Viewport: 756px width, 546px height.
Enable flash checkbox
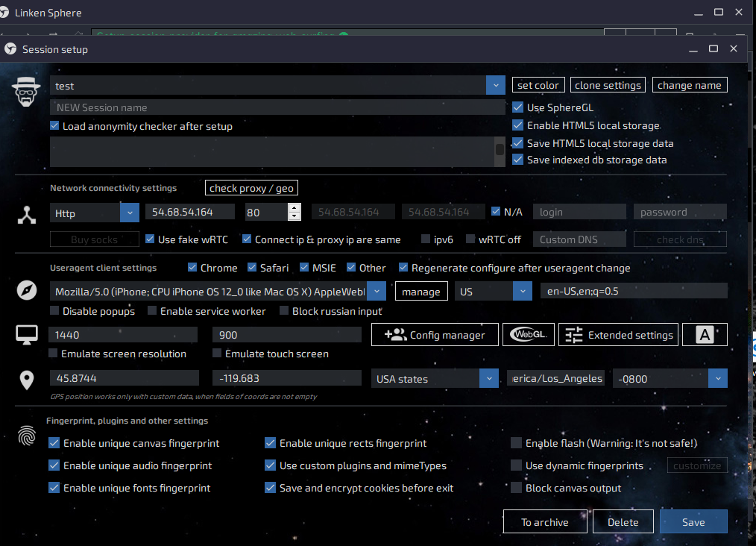(x=517, y=443)
